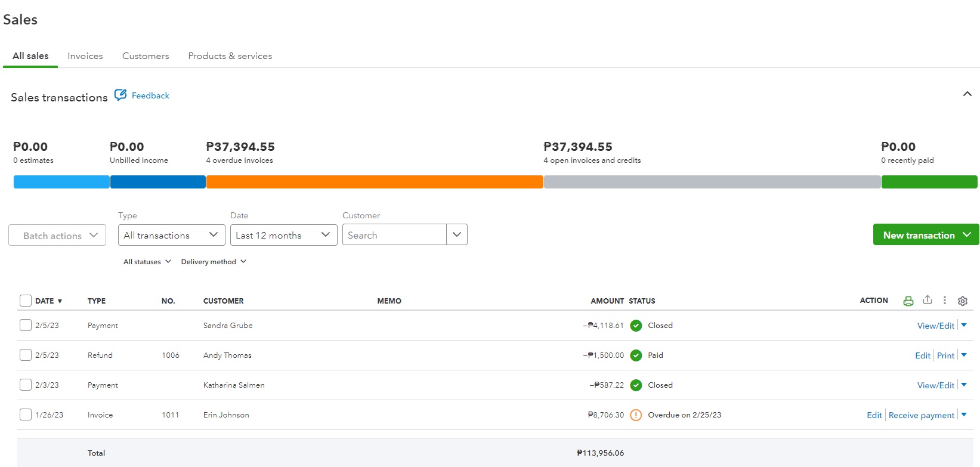Screen dimensions: 980x467
Task: Click the NO. column header
Action: pos(168,301)
